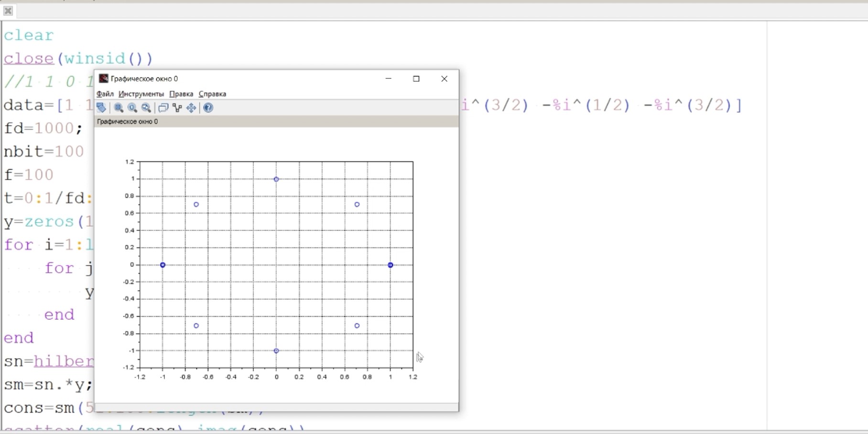Image resolution: width=868 pixels, height=434 pixels.
Task: Click the 'y=zeros(1' code line
Action: [49, 222]
